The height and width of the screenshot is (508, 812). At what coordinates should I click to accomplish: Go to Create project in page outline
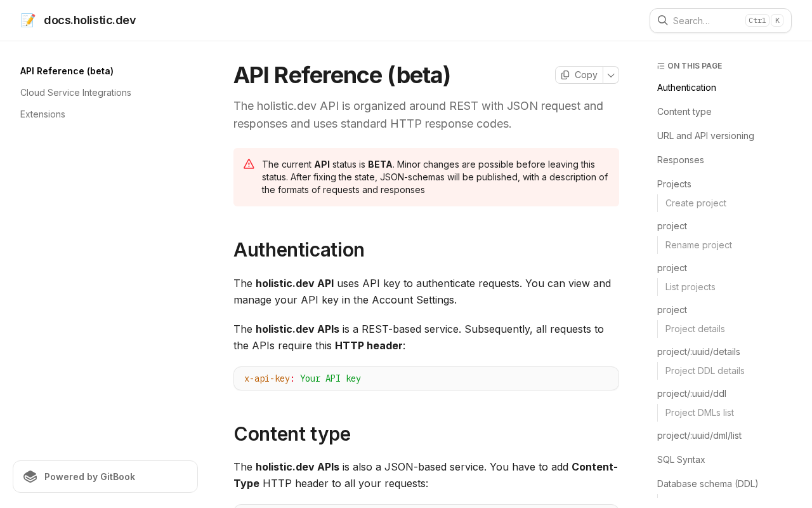click(x=695, y=203)
